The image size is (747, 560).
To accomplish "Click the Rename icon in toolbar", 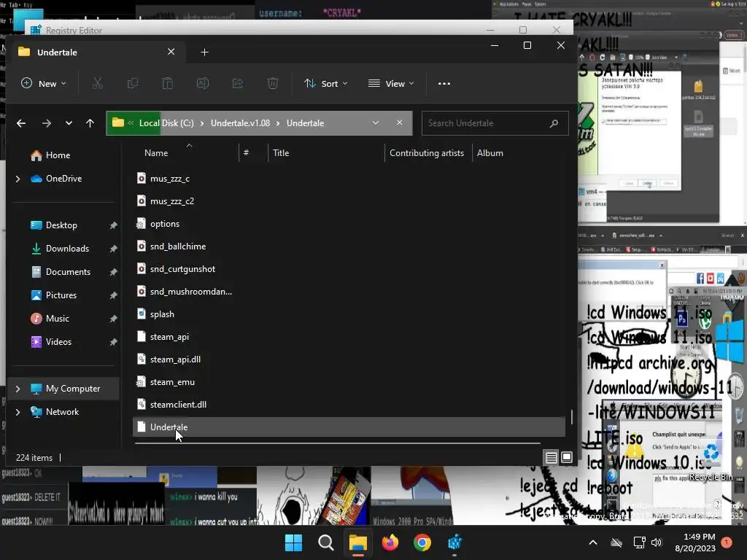I will [203, 83].
